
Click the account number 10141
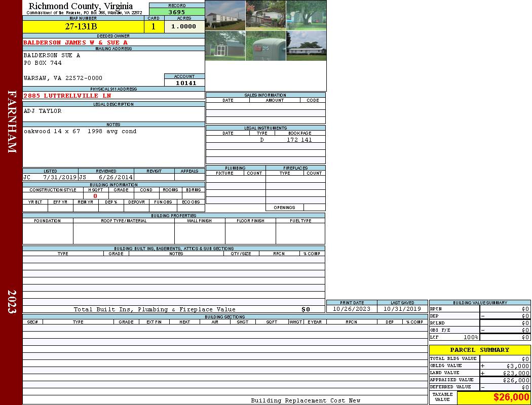185,83
